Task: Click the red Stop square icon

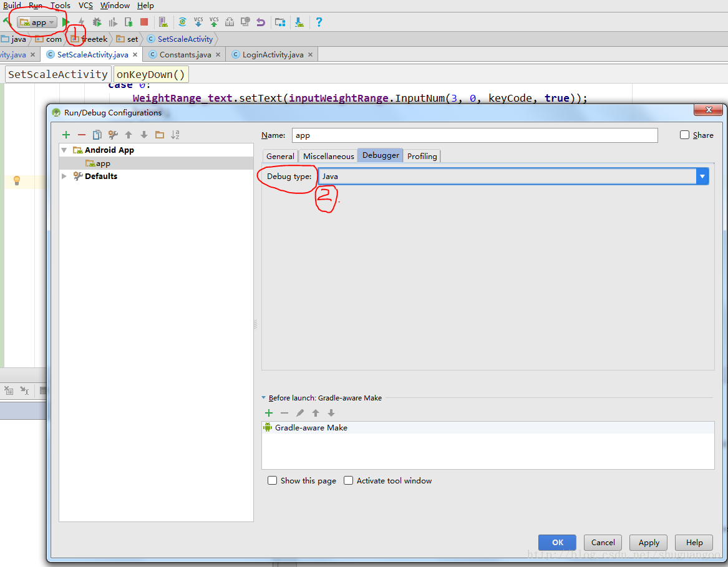Action: pos(144,22)
